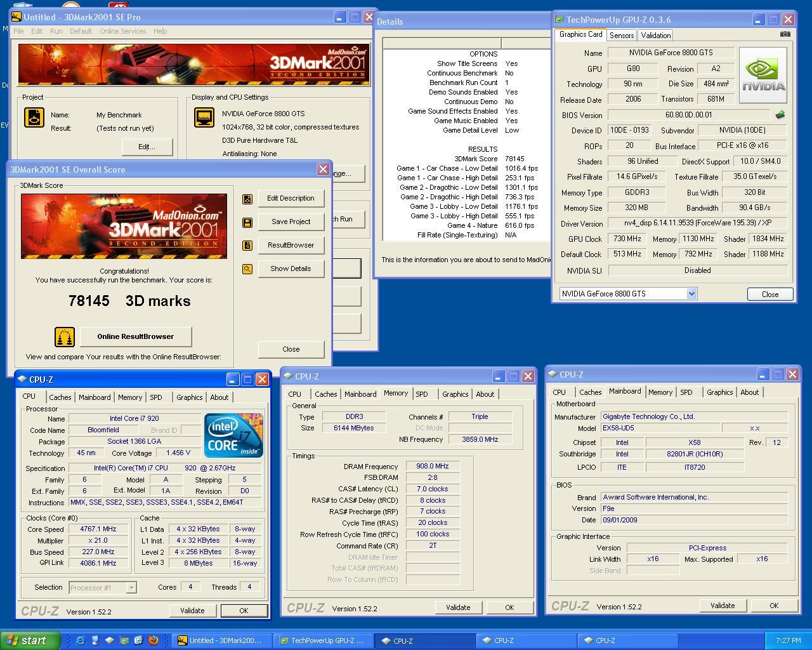Click the Show Details button
This screenshot has height=650, width=812.
pyautogui.click(x=291, y=269)
